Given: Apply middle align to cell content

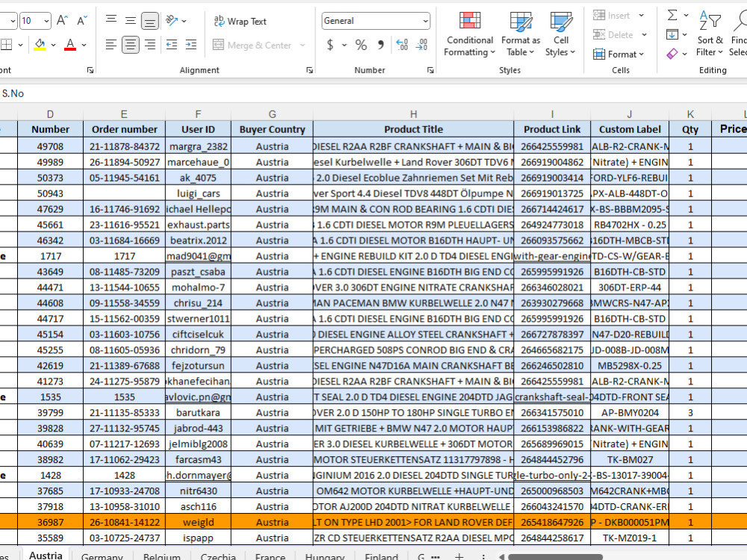Looking at the screenshot, I should 130,20.
